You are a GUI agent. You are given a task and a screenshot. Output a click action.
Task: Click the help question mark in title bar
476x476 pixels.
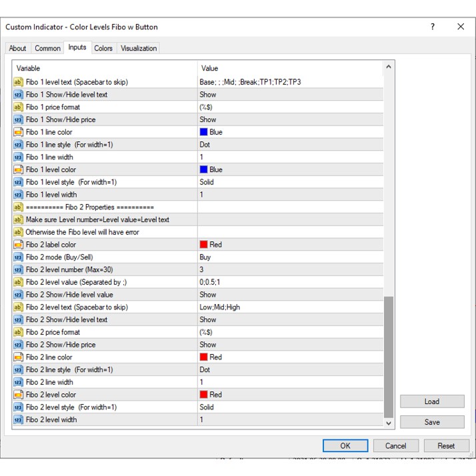[432, 27]
